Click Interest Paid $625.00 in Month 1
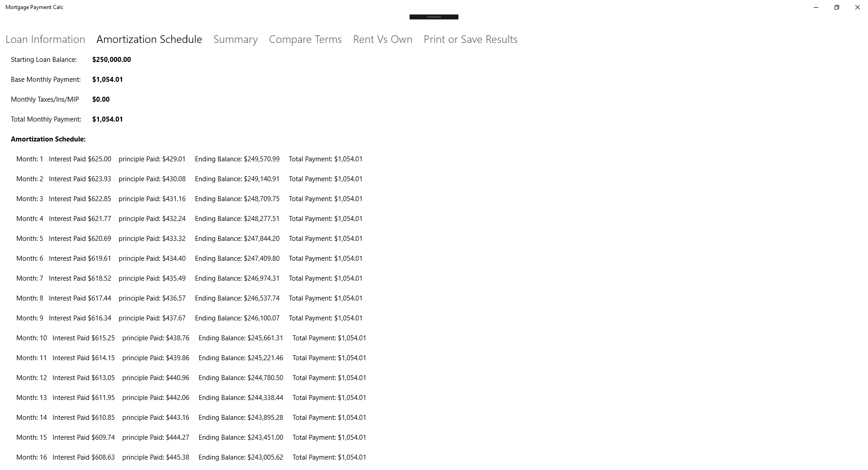Image resolution: width=868 pixels, height=470 pixels. tap(80, 159)
